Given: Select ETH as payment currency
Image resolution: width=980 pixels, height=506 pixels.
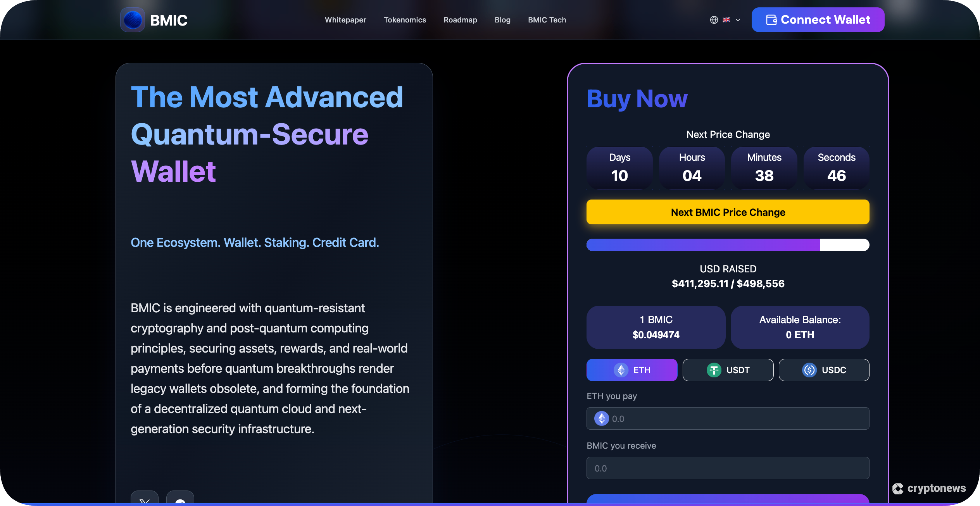Looking at the screenshot, I should click(x=631, y=370).
